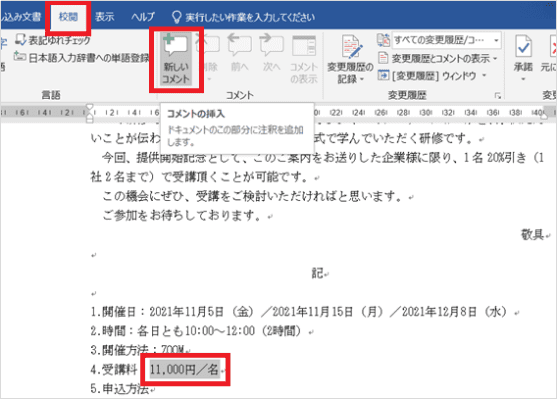The width and height of the screenshot is (558, 400).
Task: Click the 承諾 checkmark icon
Action: point(523,57)
